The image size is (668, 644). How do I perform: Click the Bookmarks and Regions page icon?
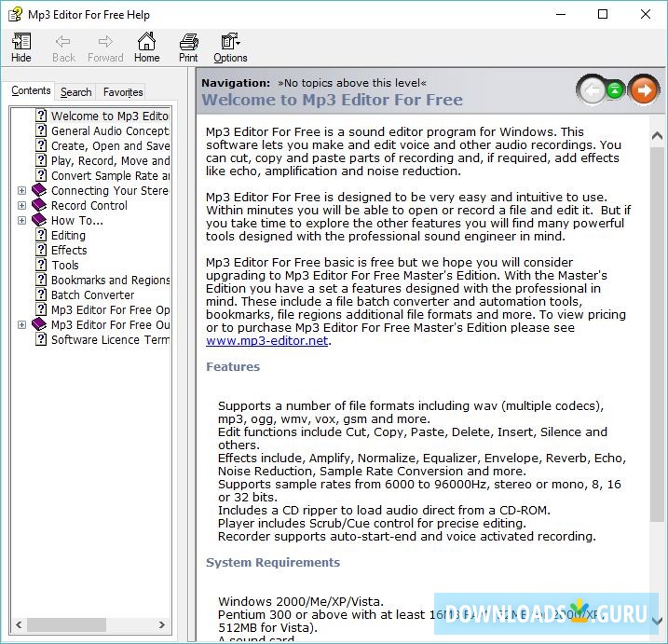click(41, 280)
